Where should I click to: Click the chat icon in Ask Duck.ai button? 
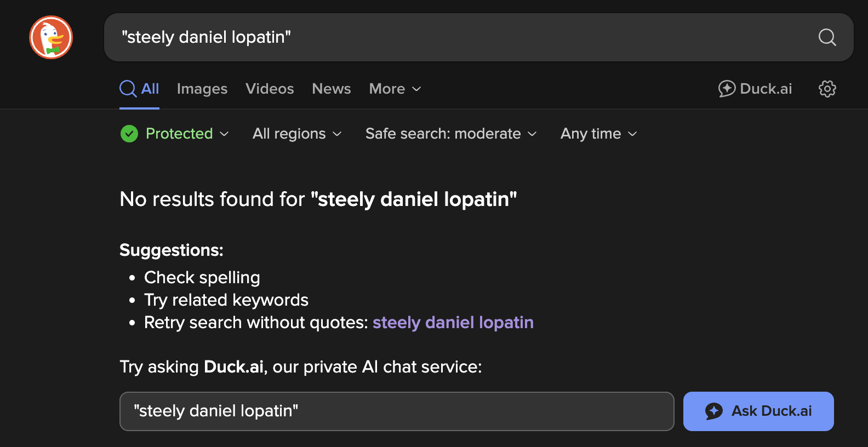714,411
